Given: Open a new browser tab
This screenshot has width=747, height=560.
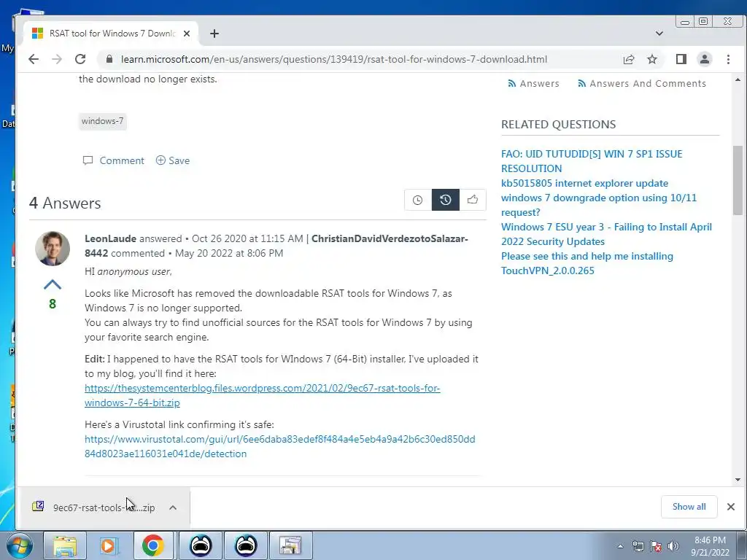Looking at the screenshot, I should click(x=214, y=34).
